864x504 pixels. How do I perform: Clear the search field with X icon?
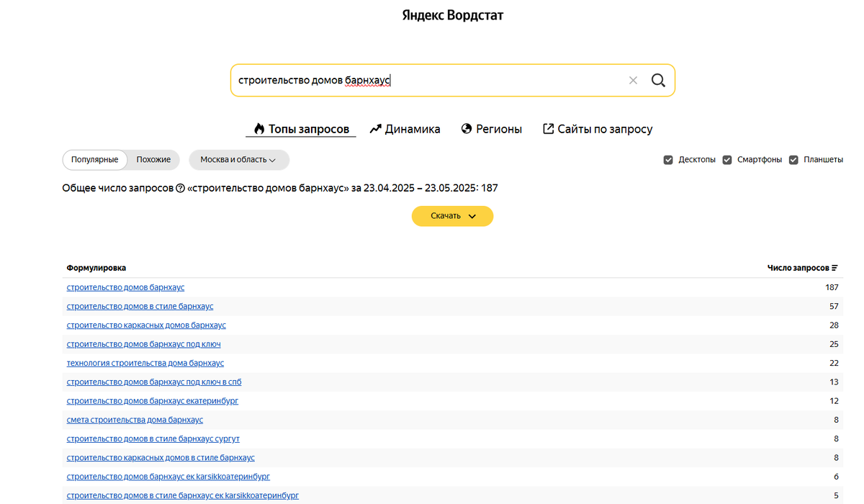point(633,80)
